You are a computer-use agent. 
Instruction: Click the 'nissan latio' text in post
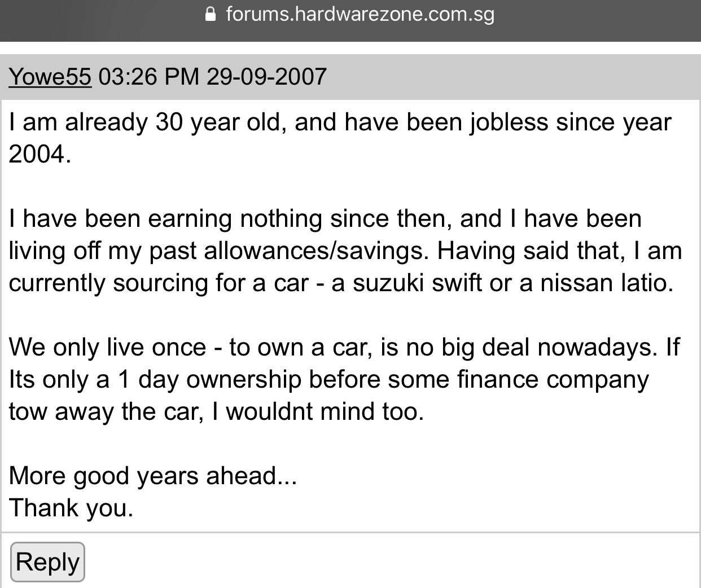[607, 283]
